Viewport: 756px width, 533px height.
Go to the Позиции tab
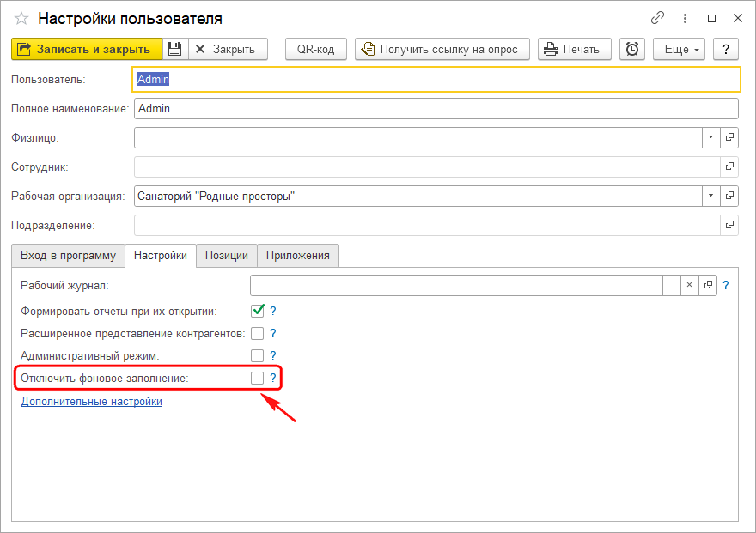click(x=227, y=255)
